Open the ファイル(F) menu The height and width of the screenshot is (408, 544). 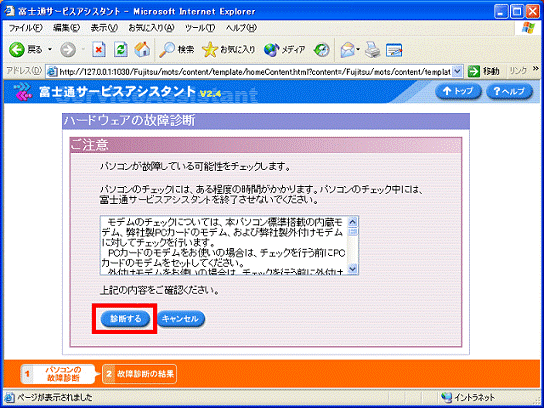pos(25,28)
